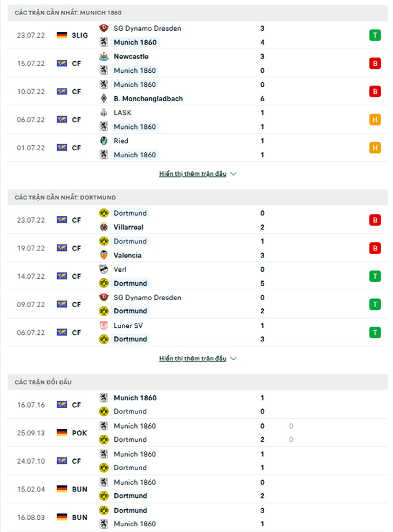Expand more Munich 1860 recent matches

(x=192, y=173)
